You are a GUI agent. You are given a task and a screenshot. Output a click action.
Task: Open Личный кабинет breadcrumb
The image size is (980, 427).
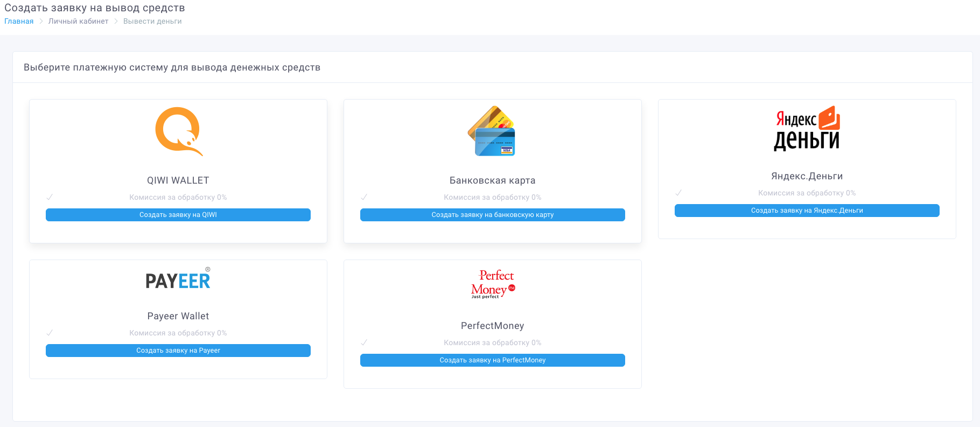(x=78, y=22)
